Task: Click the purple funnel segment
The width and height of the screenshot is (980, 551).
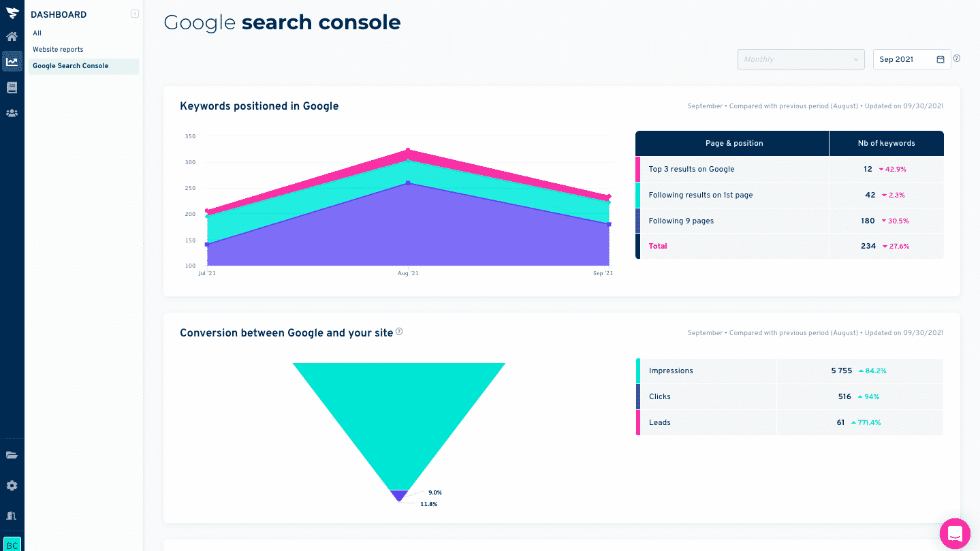Action: click(x=399, y=496)
